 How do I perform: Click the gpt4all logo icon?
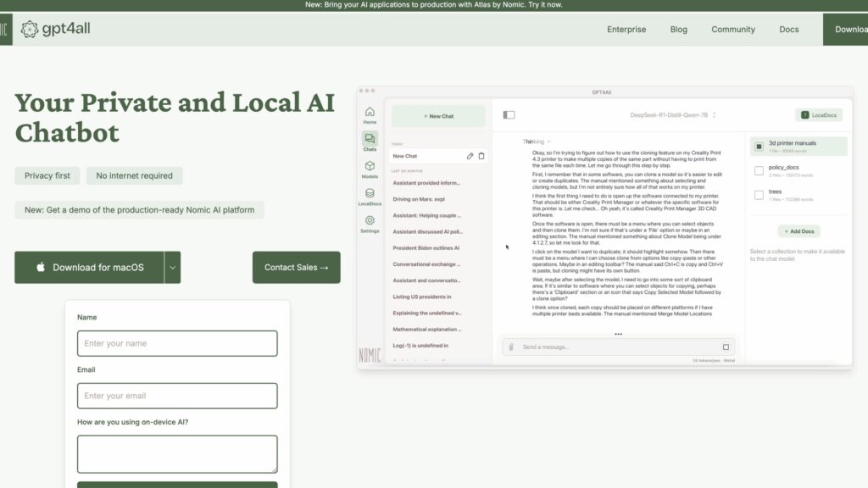point(30,29)
